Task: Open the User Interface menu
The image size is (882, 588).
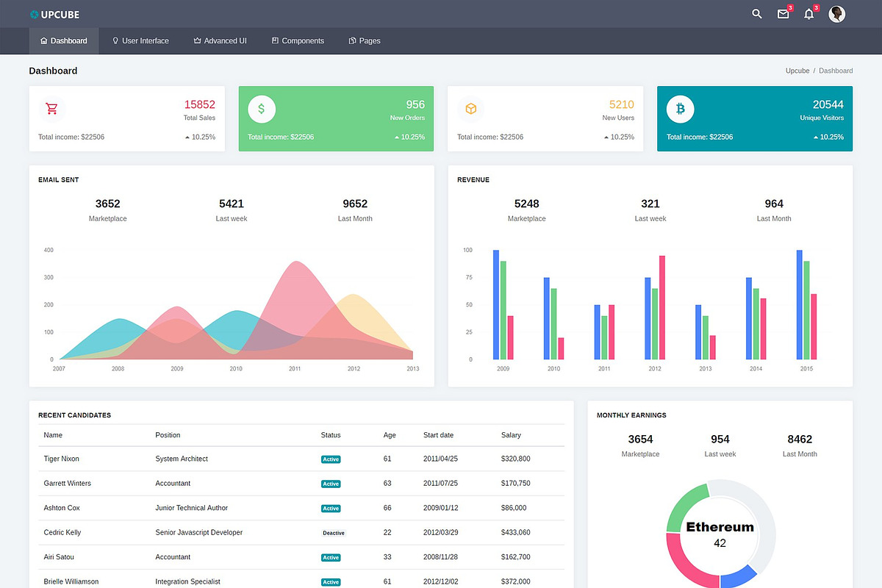Action: [140, 41]
